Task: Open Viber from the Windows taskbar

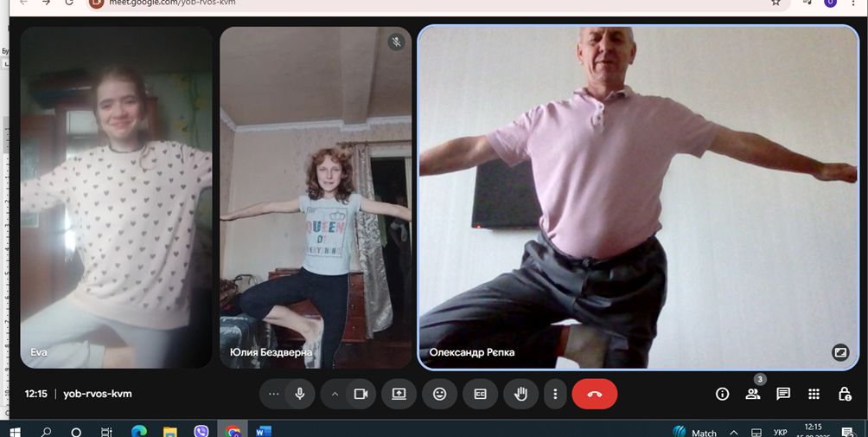Action: coord(201,431)
